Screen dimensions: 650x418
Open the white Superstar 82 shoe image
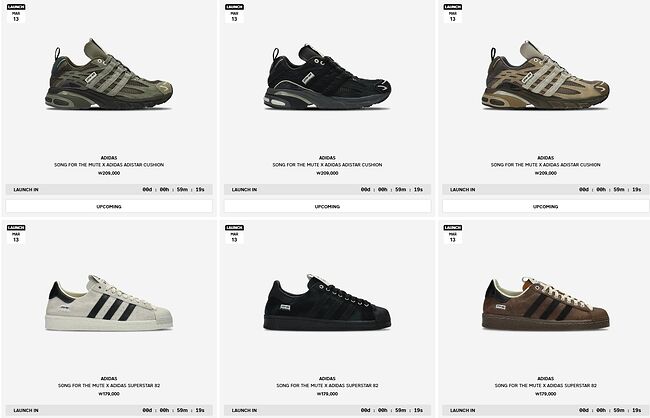pyautogui.click(x=109, y=303)
